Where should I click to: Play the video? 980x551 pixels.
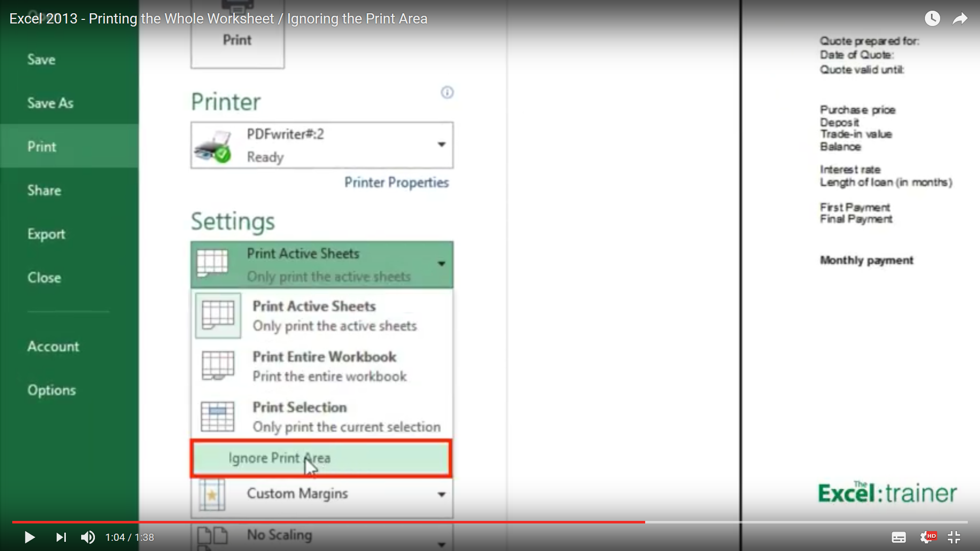pos(30,537)
